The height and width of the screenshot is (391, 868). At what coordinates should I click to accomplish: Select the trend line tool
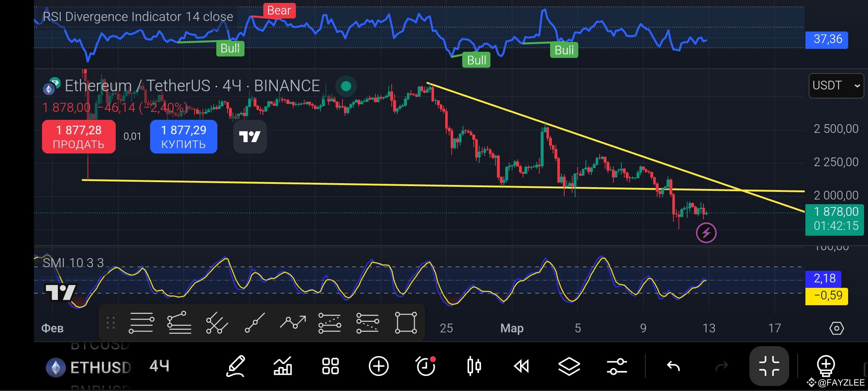point(254,323)
